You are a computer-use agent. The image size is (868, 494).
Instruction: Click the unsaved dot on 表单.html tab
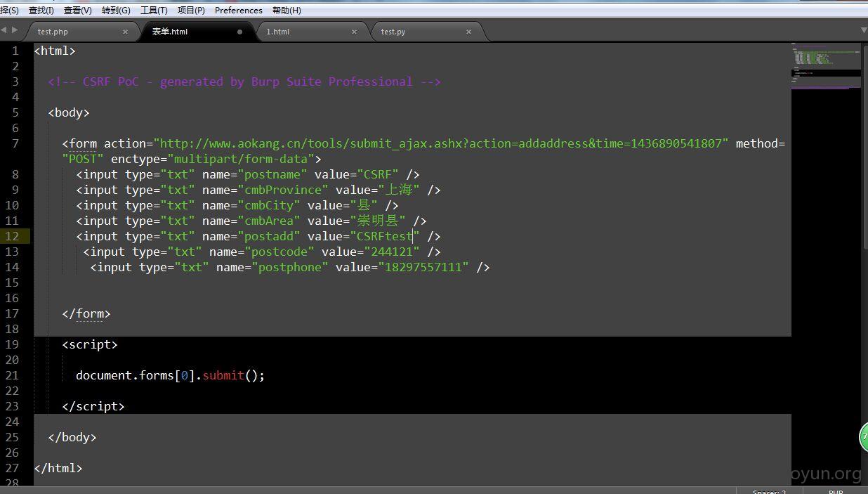coord(240,32)
